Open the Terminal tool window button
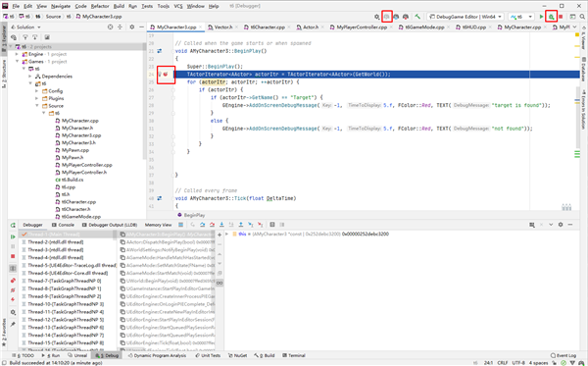 (294, 355)
